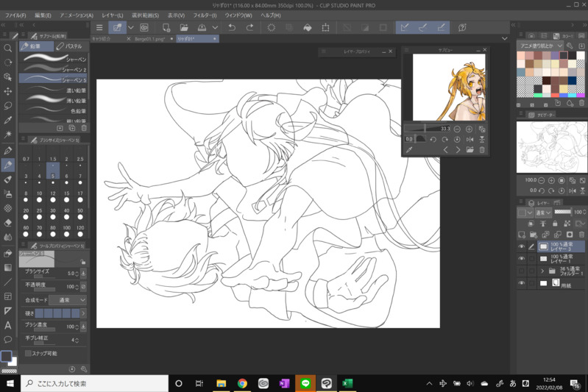Image resolution: width=588 pixels, height=392 pixels.
Task: Click sub view zoom-in plus icon
Action: click(469, 129)
